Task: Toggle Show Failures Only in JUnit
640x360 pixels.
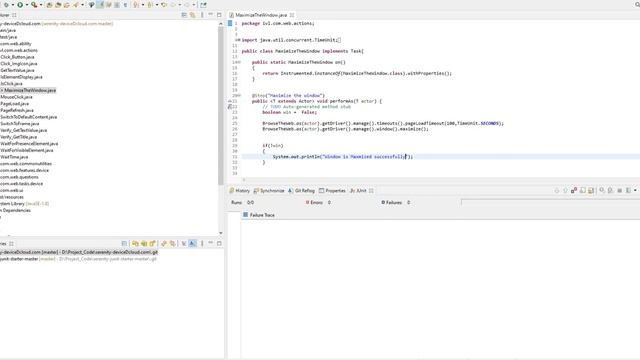Action: pyautogui.click(x=574, y=191)
